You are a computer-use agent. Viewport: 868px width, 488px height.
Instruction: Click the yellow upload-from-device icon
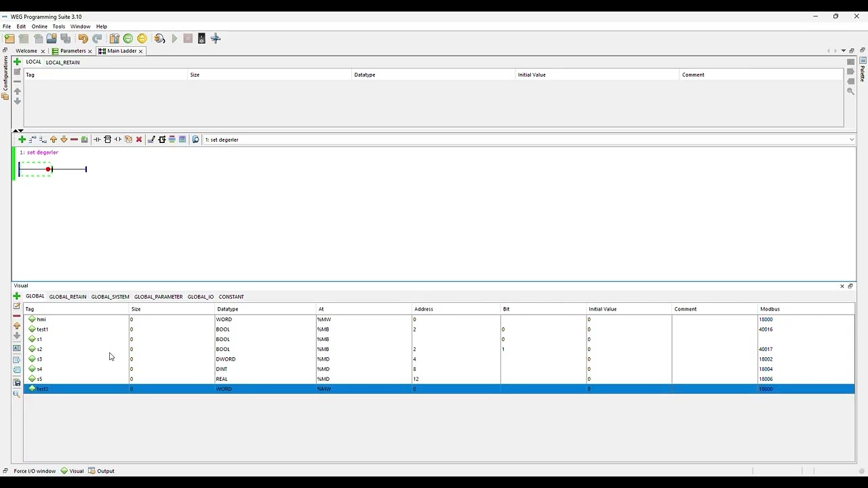tap(142, 39)
